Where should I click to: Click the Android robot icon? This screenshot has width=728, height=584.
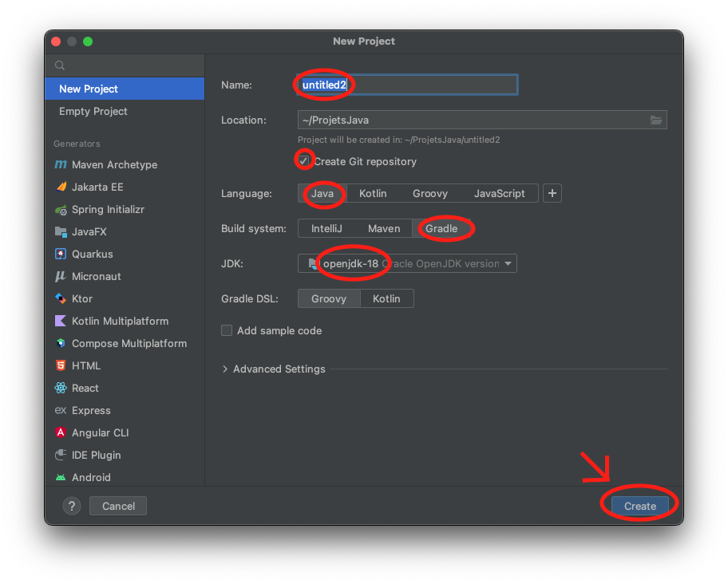click(61, 477)
